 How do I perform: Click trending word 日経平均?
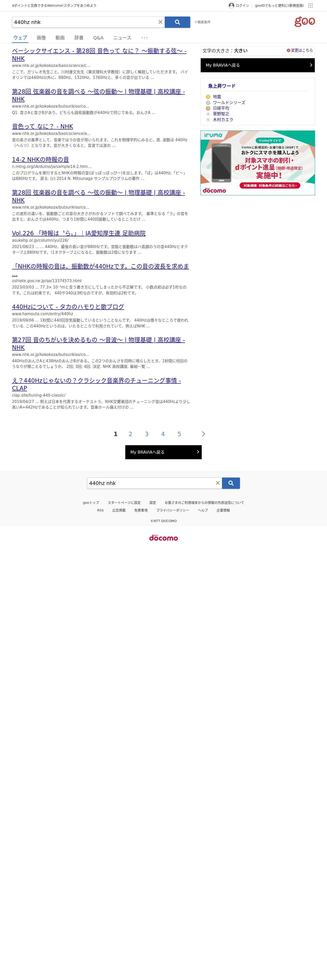(x=221, y=108)
